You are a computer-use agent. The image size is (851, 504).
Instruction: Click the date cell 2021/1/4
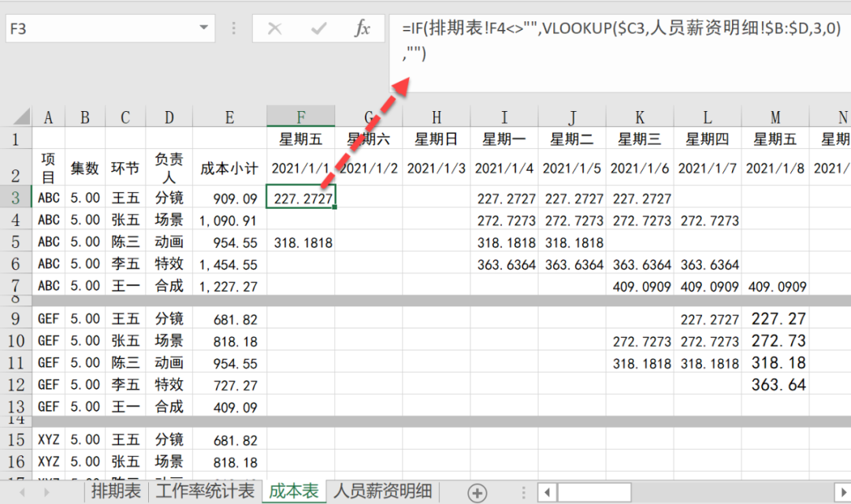[504, 169]
